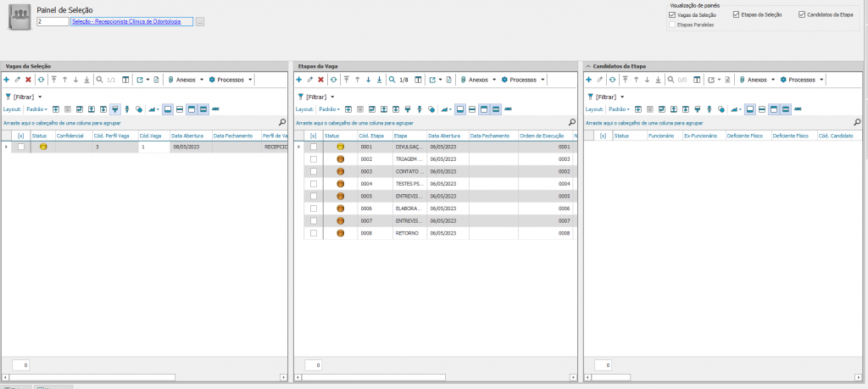Sort by the Data Abertura column in Etapas da Vaga
This screenshot has width=868, height=389.
point(445,136)
